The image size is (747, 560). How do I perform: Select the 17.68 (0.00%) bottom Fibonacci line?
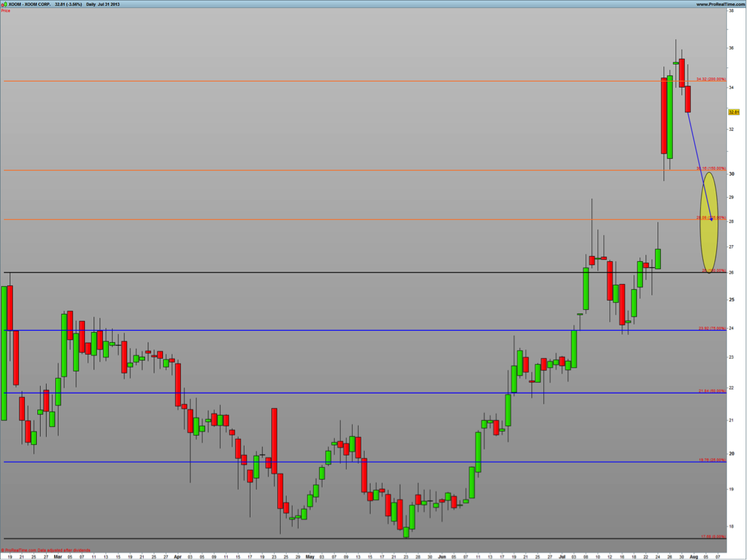point(334,539)
